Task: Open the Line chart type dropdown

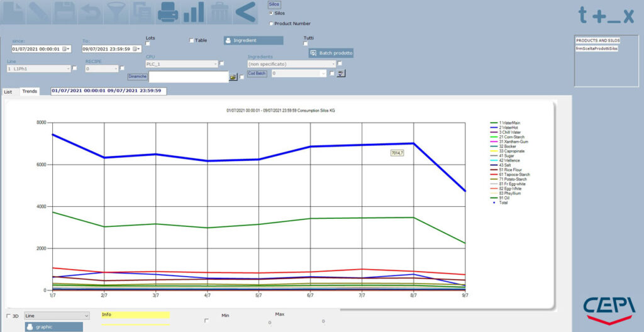Action: (x=57, y=316)
